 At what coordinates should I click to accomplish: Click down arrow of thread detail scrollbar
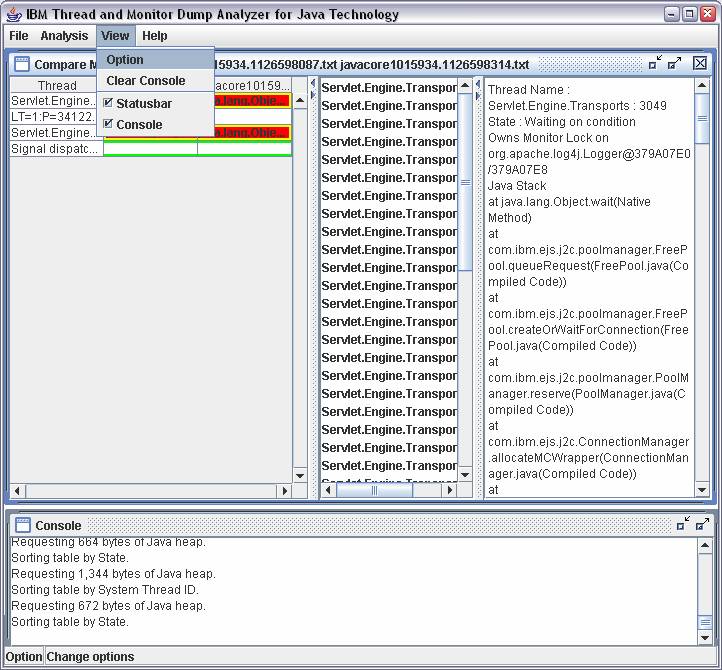point(702,490)
